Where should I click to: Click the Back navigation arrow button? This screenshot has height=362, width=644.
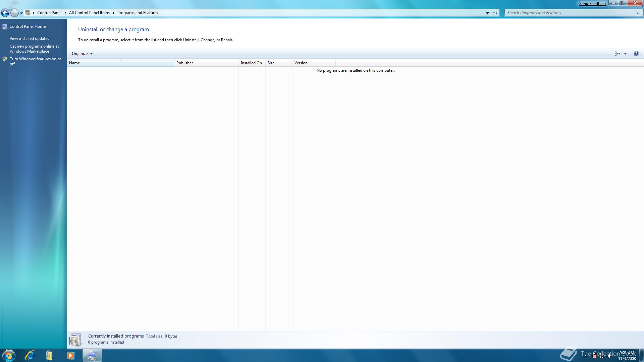point(5,13)
